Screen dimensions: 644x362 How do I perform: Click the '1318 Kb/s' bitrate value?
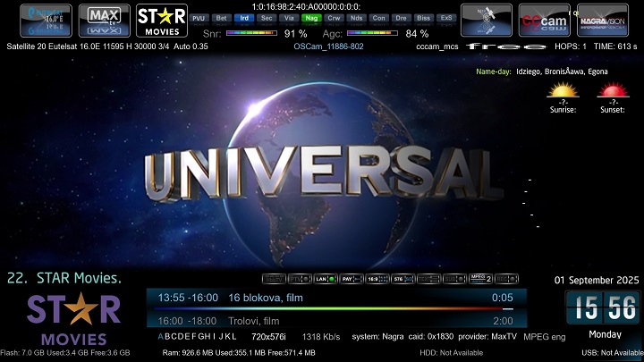[321, 337]
